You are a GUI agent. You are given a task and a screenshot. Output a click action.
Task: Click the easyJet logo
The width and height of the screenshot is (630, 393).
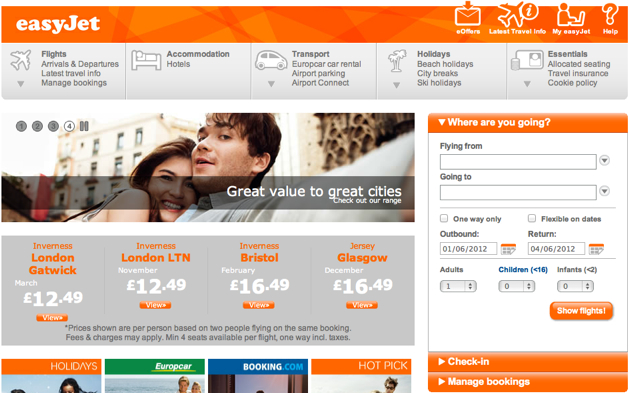[58, 25]
